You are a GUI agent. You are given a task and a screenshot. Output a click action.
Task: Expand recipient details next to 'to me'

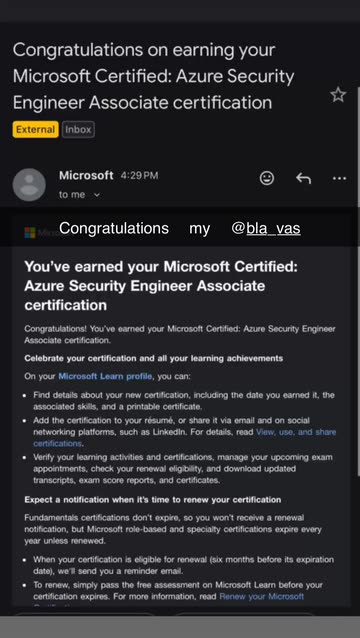(x=97, y=195)
